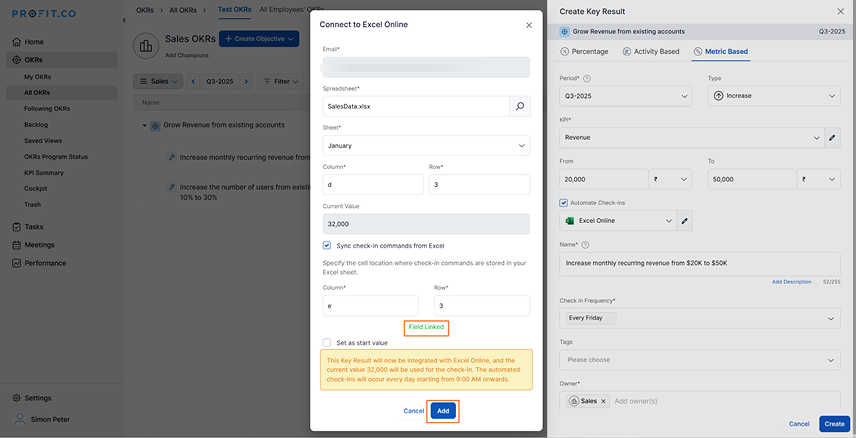This screenshot has width=856, height=438.
Task: Toggle Sync check-in commands from Excel
Action: (x=327, y=245)
